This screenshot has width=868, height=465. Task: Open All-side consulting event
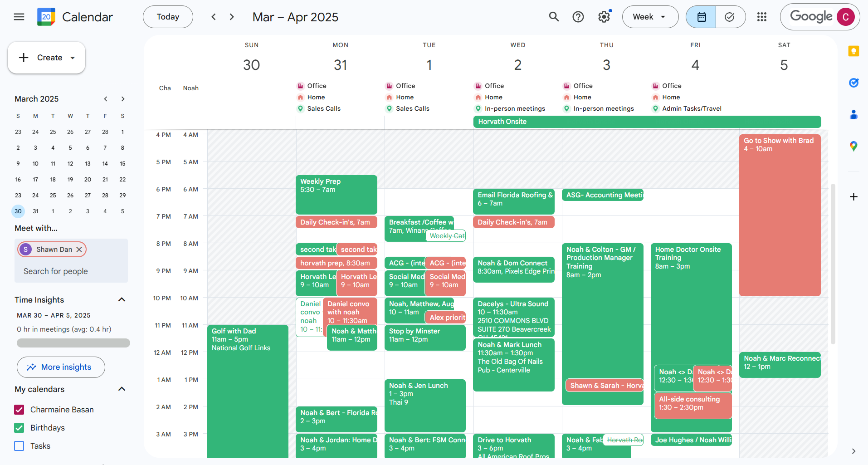[693, 405]
